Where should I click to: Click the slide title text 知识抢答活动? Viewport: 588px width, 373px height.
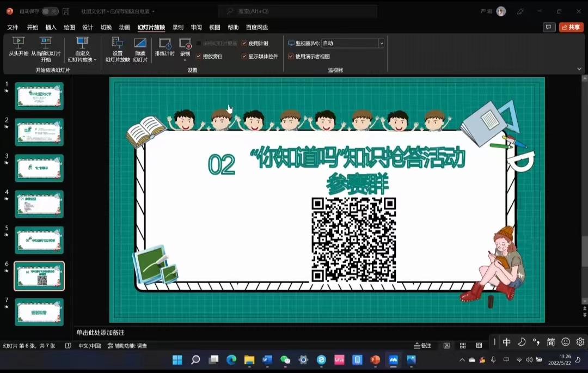tap(404, 157)
